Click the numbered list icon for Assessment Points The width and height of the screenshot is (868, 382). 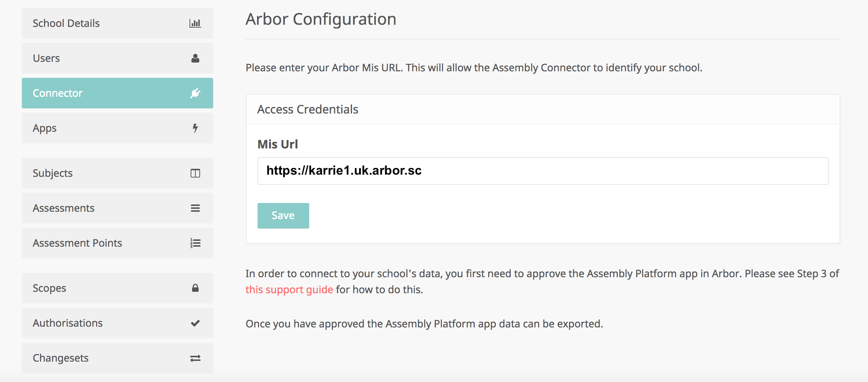pos(195,243)
